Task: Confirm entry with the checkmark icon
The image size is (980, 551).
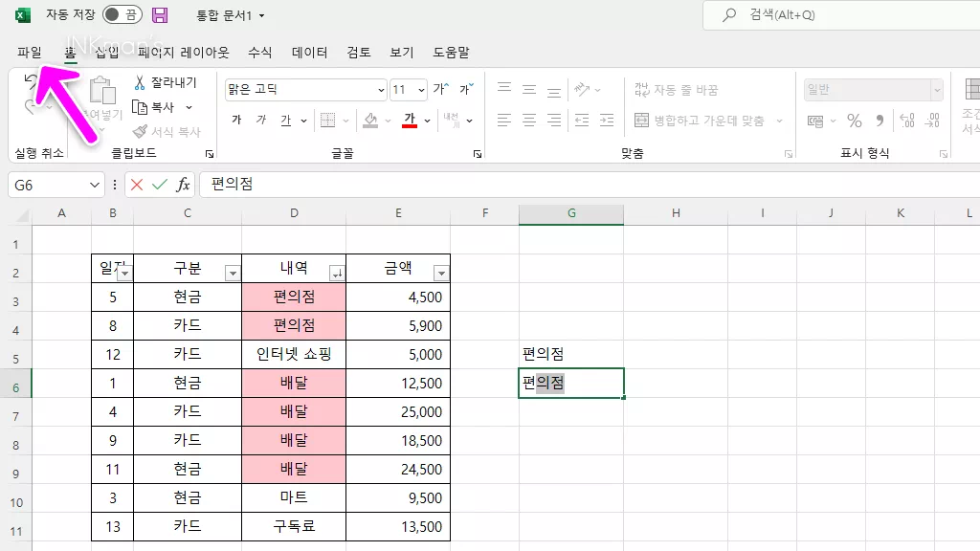Action: 160,185
